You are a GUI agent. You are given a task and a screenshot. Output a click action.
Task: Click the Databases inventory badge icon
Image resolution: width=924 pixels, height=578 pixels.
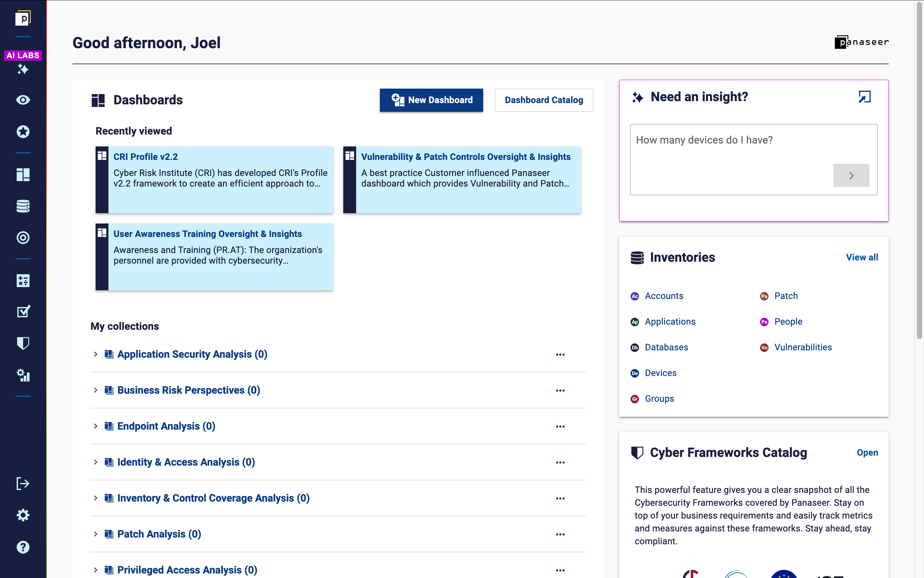point(635,347)
